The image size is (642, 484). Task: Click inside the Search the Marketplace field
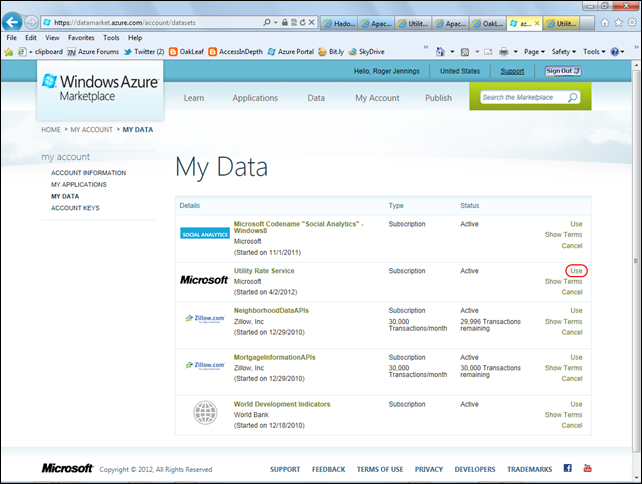coord(521,98)
